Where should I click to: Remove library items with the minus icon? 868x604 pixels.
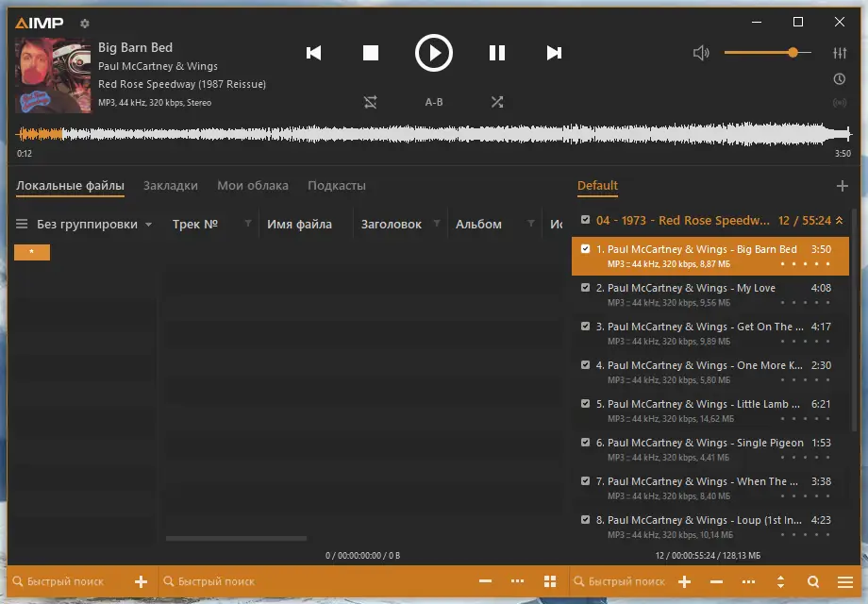click(x=486, y=581)
